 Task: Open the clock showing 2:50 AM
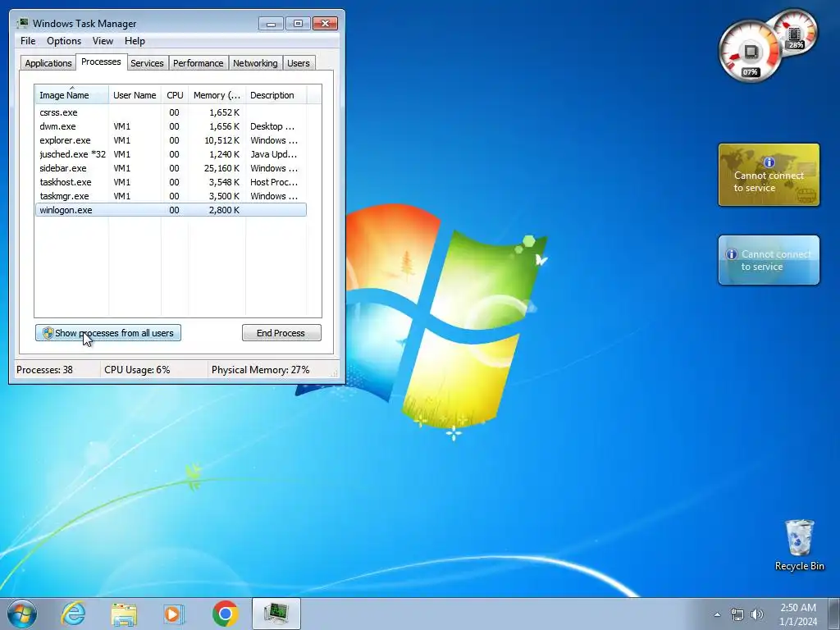(x=798, y=614)
